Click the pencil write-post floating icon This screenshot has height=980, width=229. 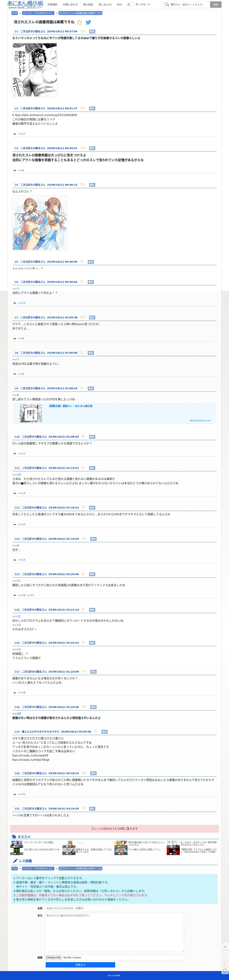click(x=225, y=963)
